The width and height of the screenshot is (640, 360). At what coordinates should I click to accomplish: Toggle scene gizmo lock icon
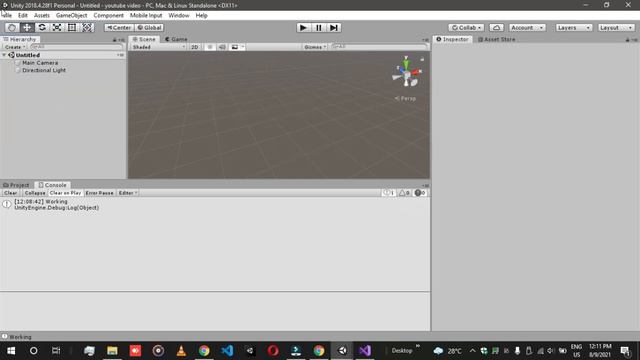point(422,59)
